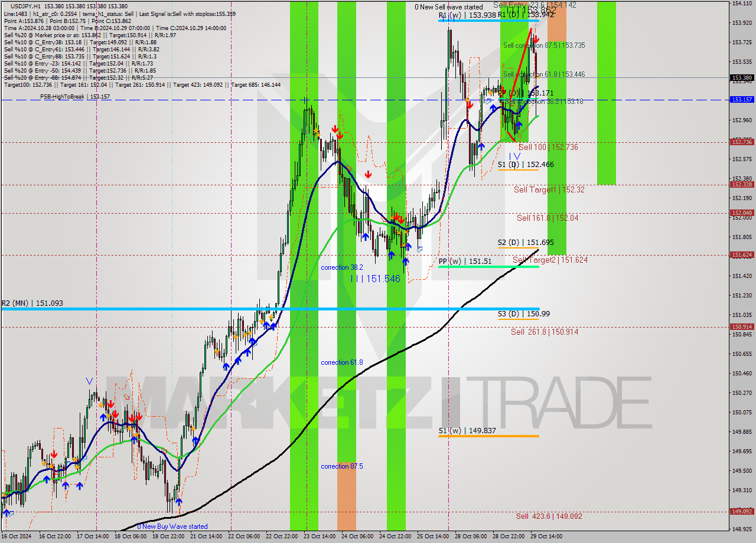
Task: Select the 'Sell 100 | 152.736' label
Action: pyautogui.click(x=548, y=147)
